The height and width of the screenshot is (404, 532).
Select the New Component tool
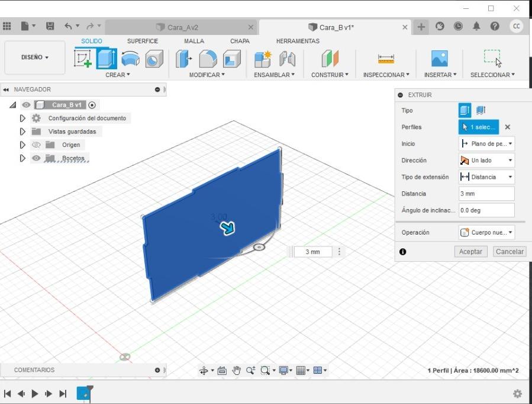[x=263, y=59]
